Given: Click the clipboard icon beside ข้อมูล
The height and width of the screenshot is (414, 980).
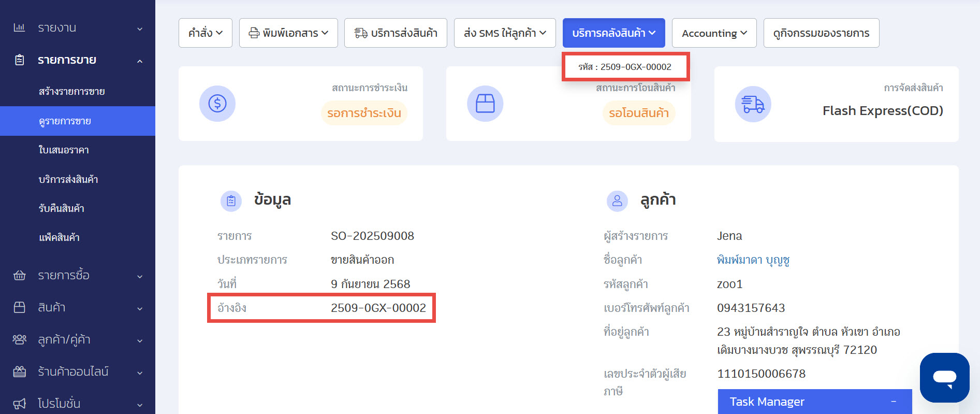Looking at the screenshot, I should tap(231, 201).
